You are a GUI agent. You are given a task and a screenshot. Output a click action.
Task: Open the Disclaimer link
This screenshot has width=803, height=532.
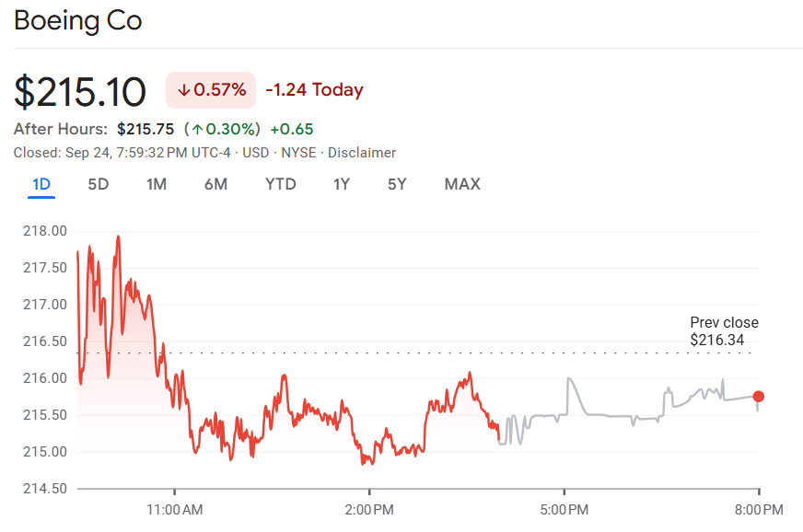tap(362, 153)
